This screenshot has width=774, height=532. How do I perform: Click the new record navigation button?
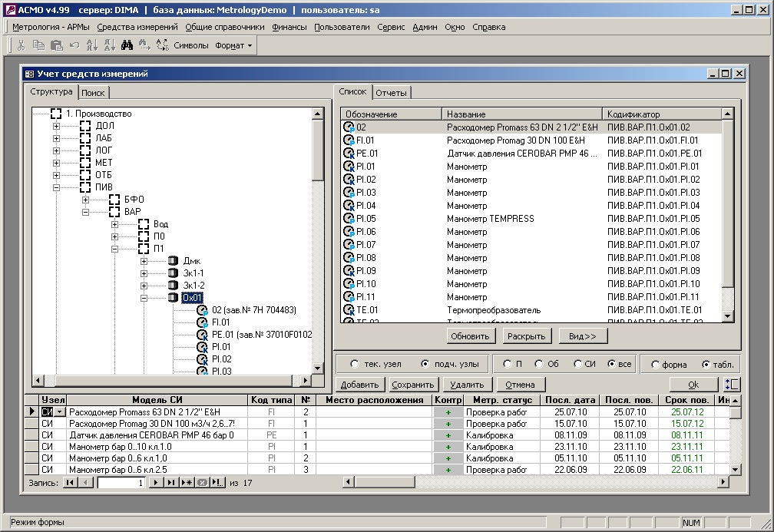click(187, 482)
